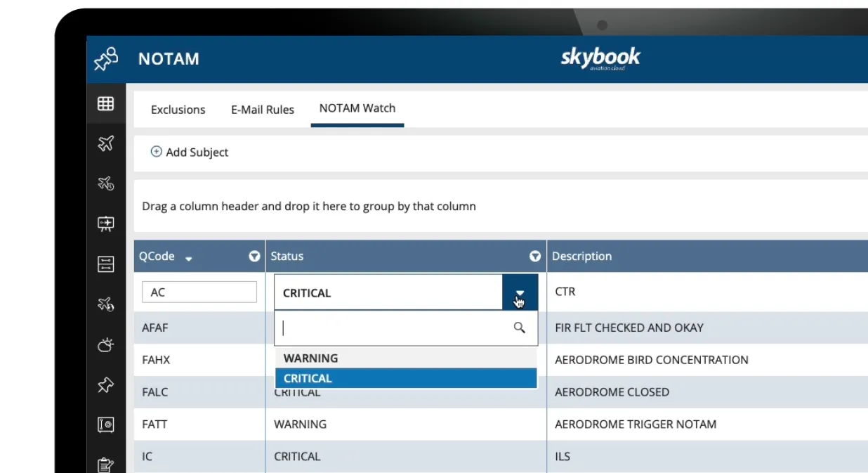Open the list settings icon in sidebar
The height and width of the screenshot is (473, 868).
click(106, 264)
